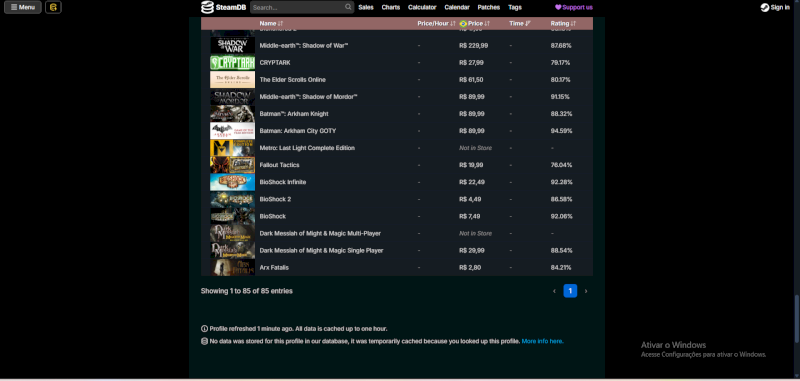Open Middle-earth: Shadow of War entry
The width and height of the screenshot is (800, 381).
(304, 46)
